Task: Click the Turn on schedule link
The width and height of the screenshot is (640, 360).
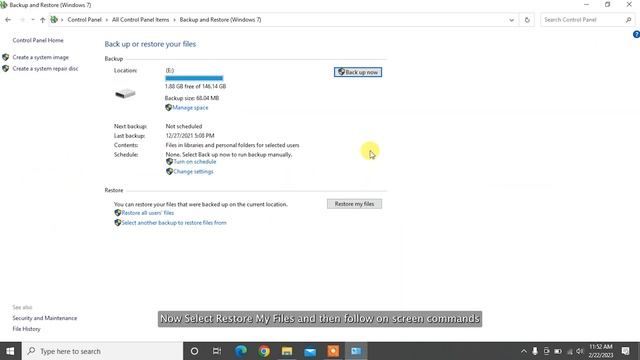Action: (195, 162)
